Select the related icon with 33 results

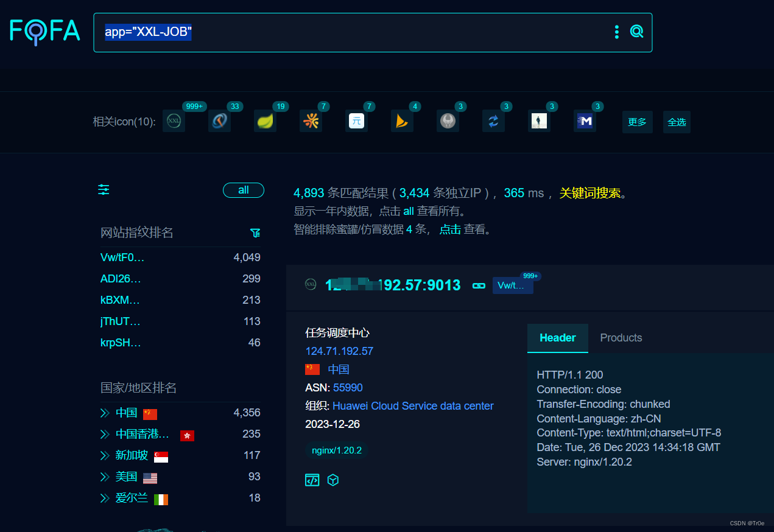219,121
